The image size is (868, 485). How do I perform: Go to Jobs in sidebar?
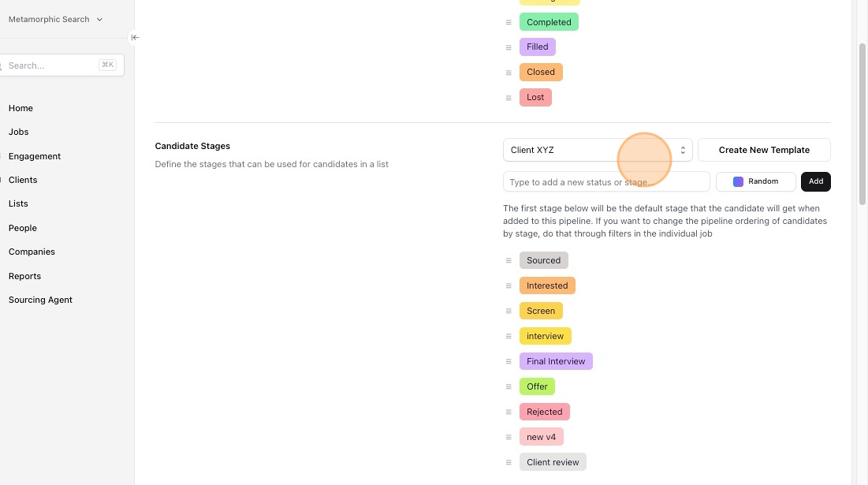tap(19, 132)
